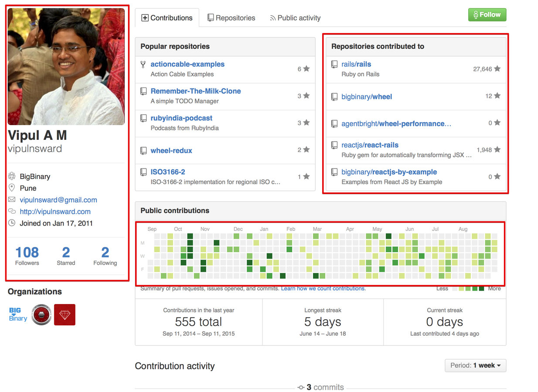Open the ISO3166-2 repository
538x392 pixels.
[x=168, y=172]
